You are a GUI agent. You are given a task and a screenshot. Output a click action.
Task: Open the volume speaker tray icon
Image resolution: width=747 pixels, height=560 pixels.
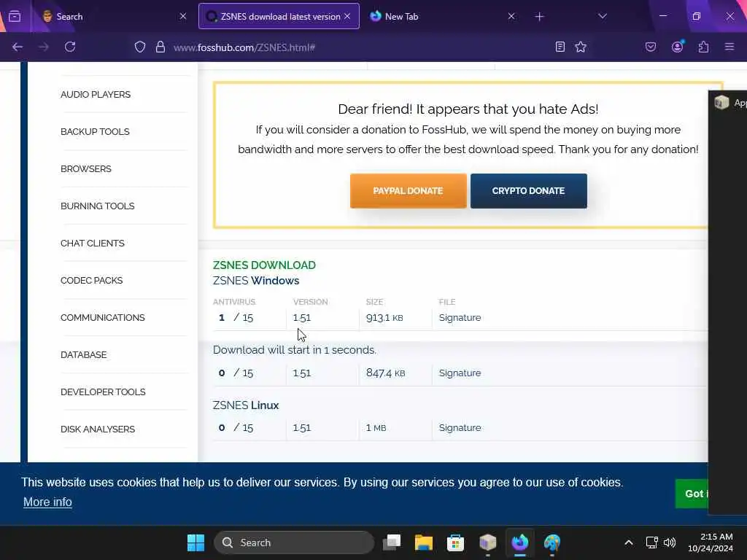670,542
